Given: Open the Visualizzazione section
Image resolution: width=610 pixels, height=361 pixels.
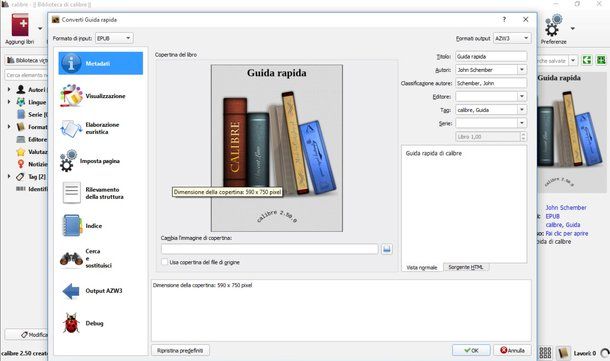Looking at the screenshot, I should pyautogui.click(x=100, y=96).
